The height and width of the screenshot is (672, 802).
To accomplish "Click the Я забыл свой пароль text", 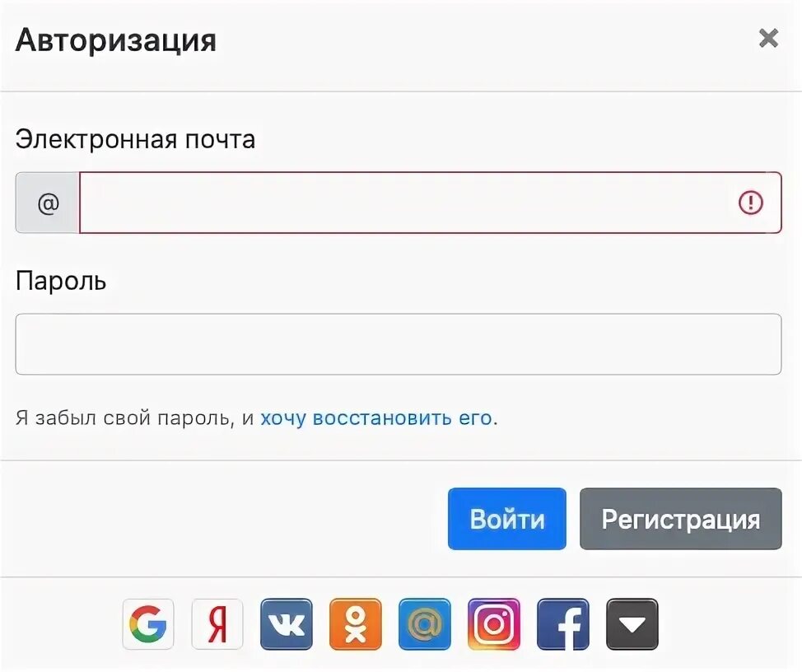I will 124,418.
